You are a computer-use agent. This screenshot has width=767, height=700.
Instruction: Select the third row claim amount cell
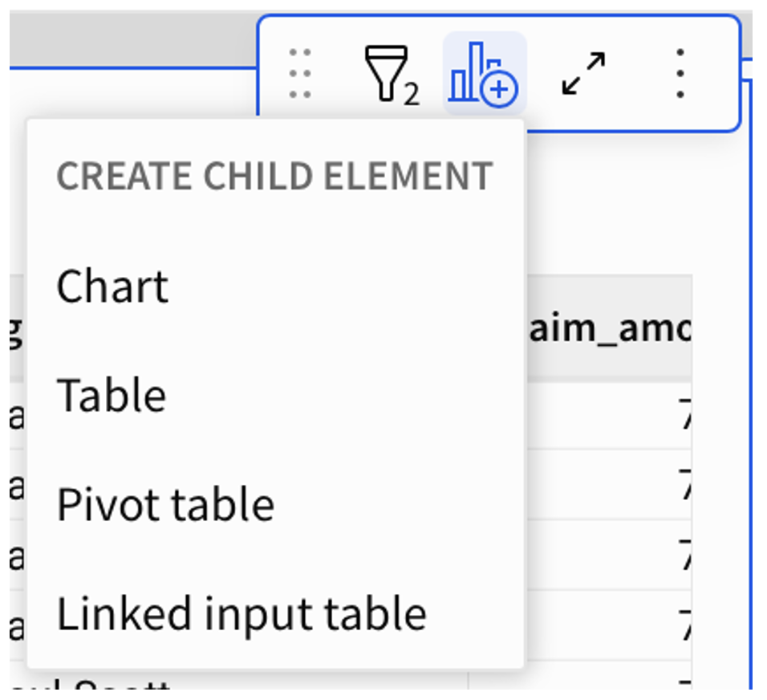(608, 555)
